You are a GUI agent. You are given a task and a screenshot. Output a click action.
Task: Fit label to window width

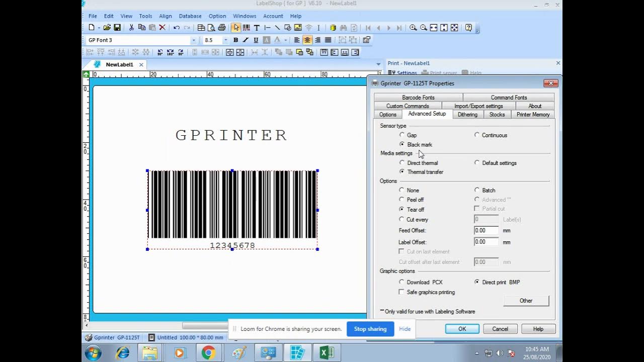[434, 28]
